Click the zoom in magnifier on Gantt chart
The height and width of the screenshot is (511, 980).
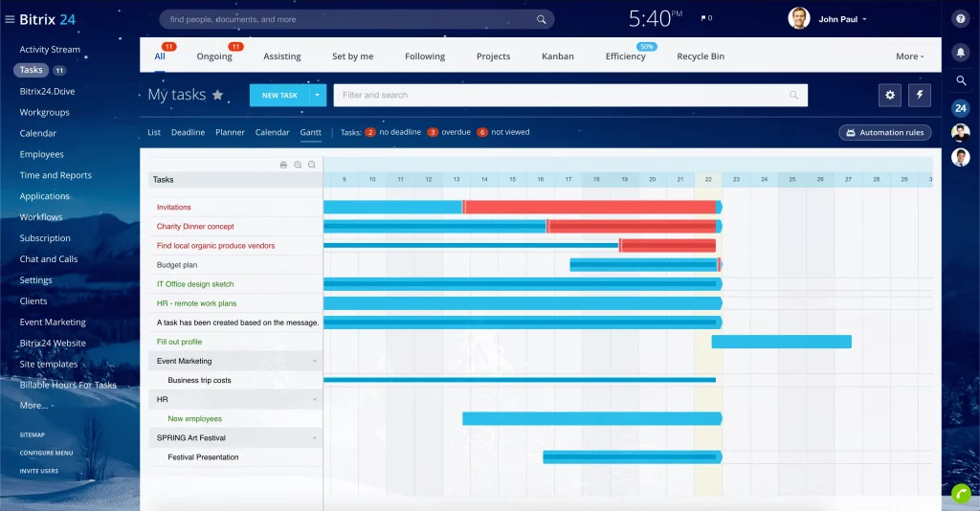pos(298,165)
